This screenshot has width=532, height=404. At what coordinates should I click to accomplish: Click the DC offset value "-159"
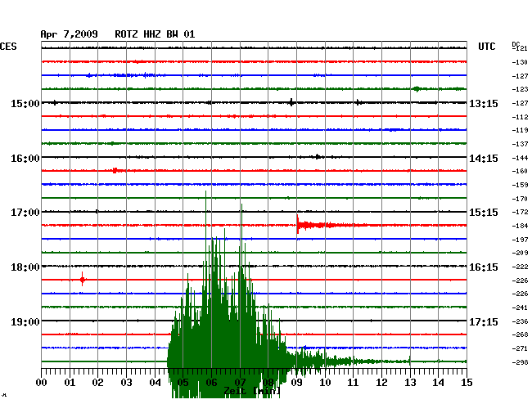[x=520, y=185]
